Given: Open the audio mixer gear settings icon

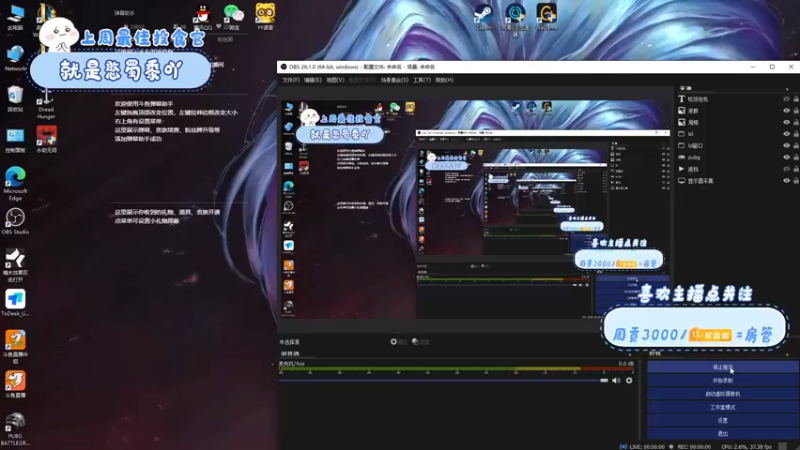Looking at the screenshot, I should point(629,380).
